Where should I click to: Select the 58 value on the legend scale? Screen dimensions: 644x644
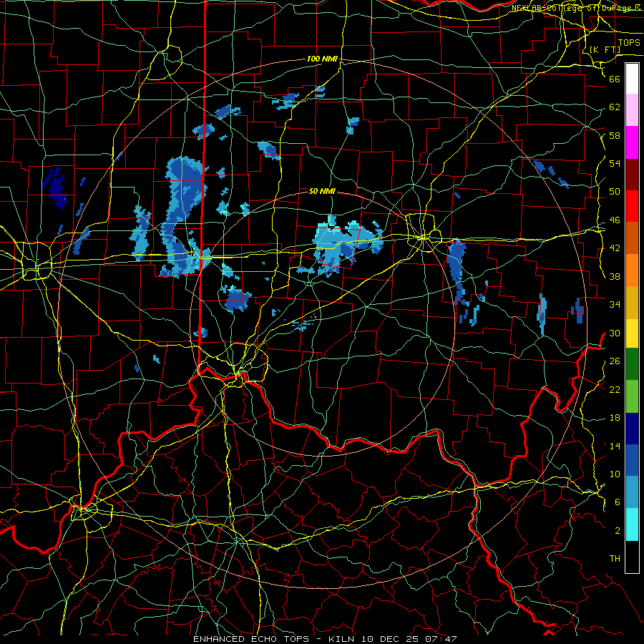(x=615, y=135)
